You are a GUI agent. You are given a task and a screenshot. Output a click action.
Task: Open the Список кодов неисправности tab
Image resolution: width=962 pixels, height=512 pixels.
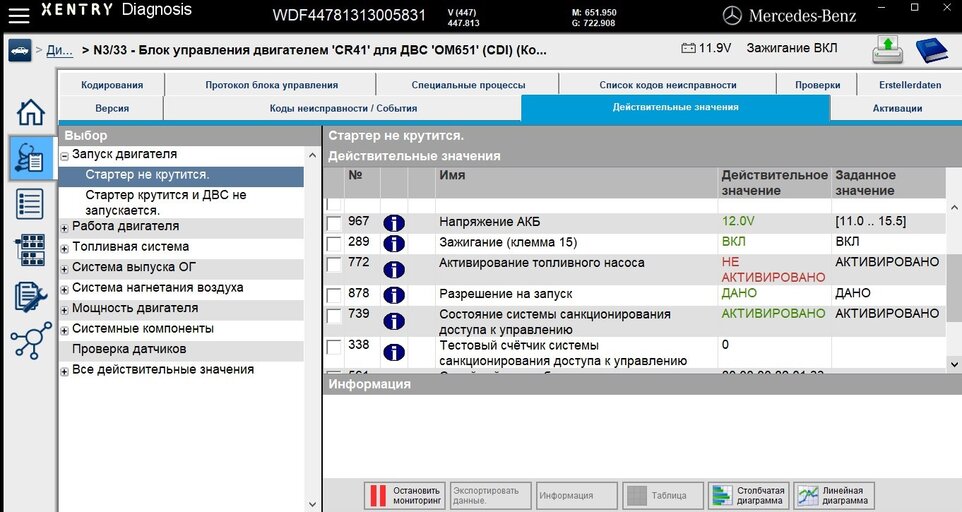pos(667,85)
